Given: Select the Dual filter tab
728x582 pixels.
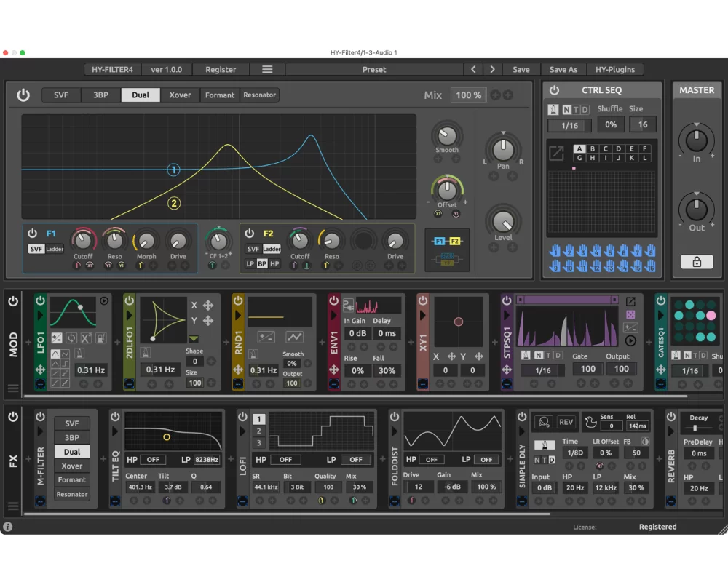Looking at the screenshot, I should coord(141,95).
